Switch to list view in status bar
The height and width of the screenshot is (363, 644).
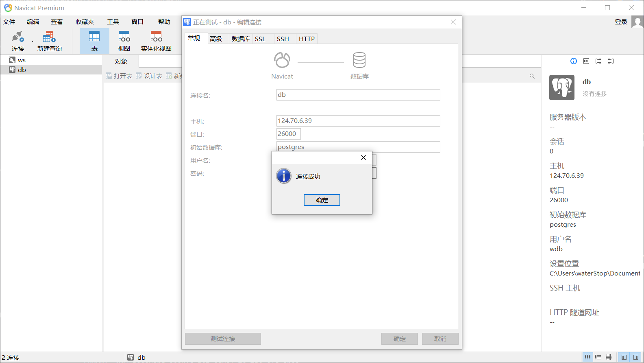588,357
